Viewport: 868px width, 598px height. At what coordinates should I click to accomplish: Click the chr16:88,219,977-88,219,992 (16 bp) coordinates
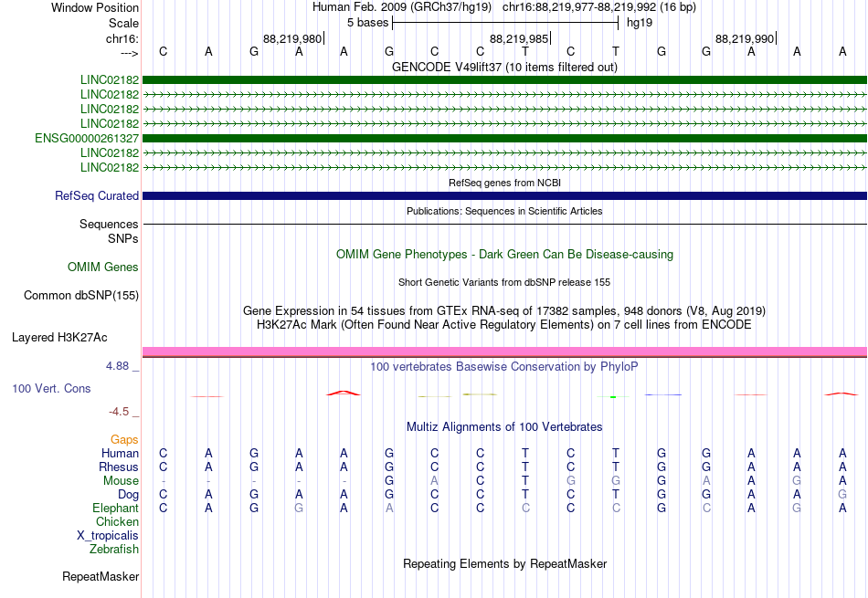tap(599, 7)
